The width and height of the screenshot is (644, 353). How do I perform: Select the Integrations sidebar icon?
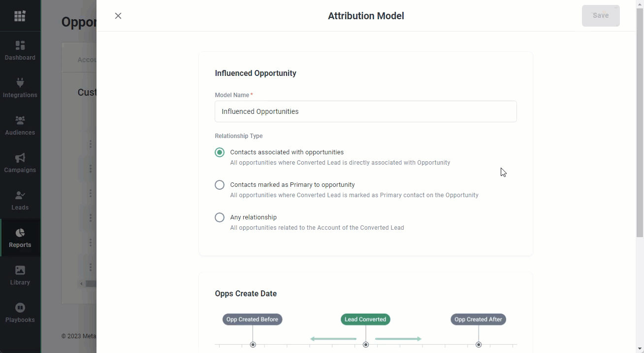coord(20,88)
